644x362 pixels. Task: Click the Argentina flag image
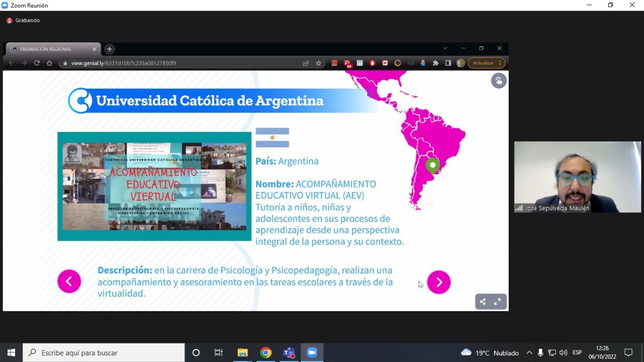coord(272,137)
